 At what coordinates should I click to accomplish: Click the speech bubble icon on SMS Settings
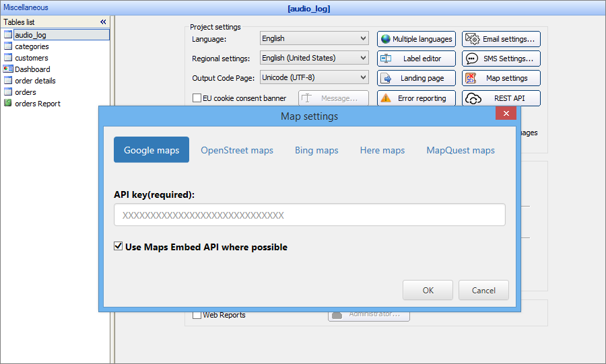472,59
